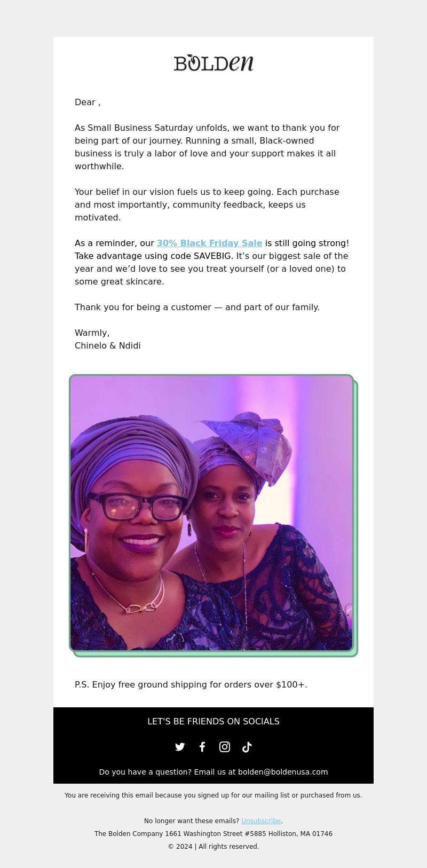This screenshot has height=868, width=427.
Task: Click the bolden@boldenusa.com email address
Action: 283,772
